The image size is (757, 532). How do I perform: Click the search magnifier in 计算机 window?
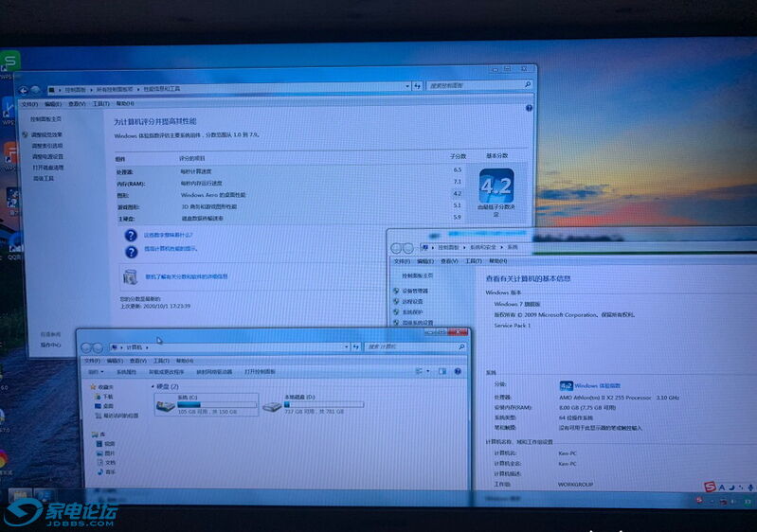point(461,346)
